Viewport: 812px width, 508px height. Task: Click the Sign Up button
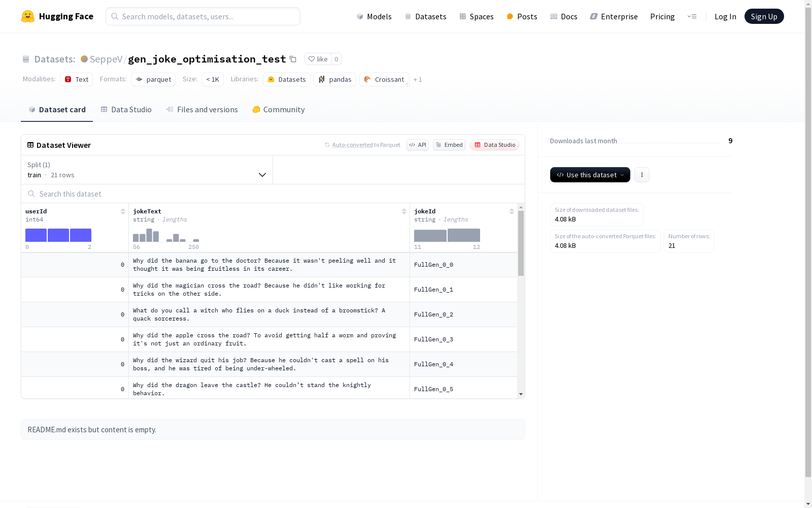point(764,16)
